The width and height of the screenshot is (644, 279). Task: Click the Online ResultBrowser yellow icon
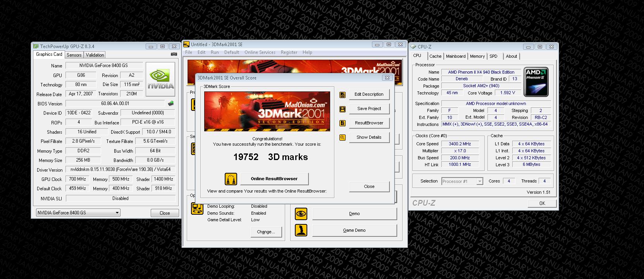tap(231, 179)
